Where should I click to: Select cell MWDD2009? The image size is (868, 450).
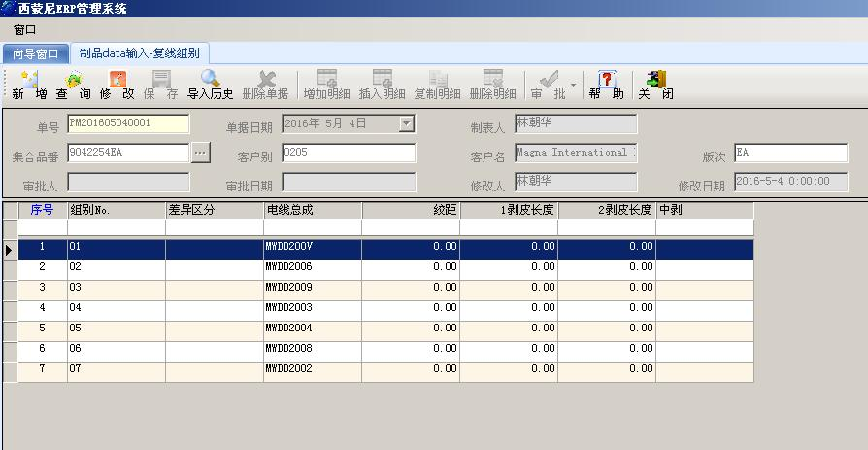pyautogui.click(x=313, y=291)
